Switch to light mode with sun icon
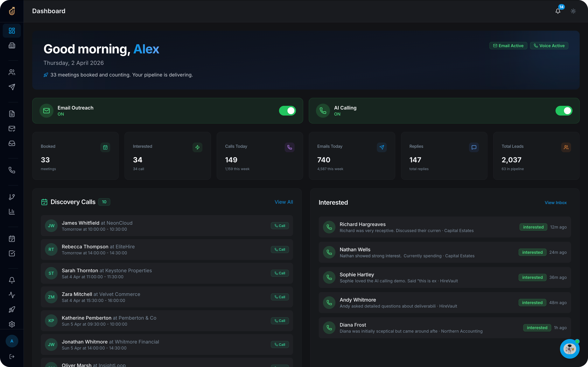This screenshot has height=367, width=588. (x=573, y=11)
